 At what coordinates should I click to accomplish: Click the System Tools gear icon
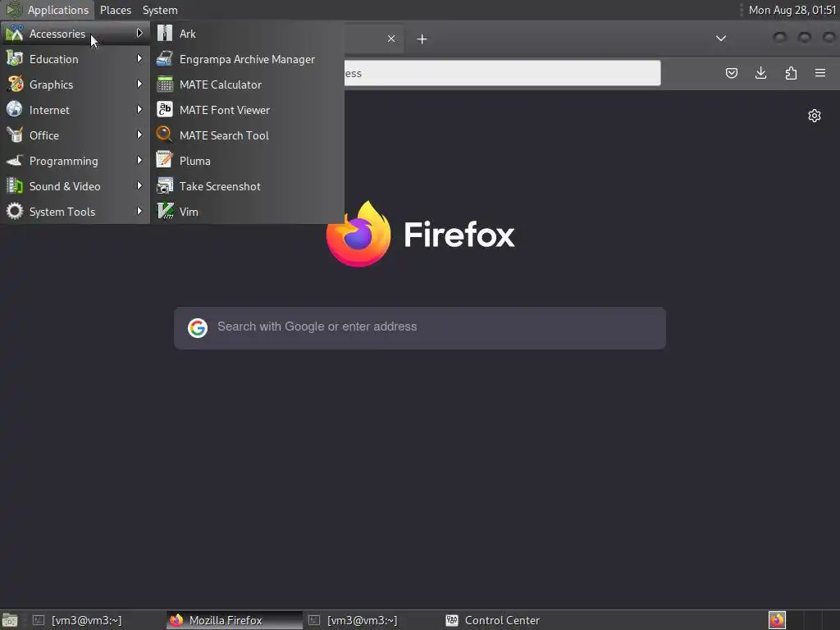15,211
